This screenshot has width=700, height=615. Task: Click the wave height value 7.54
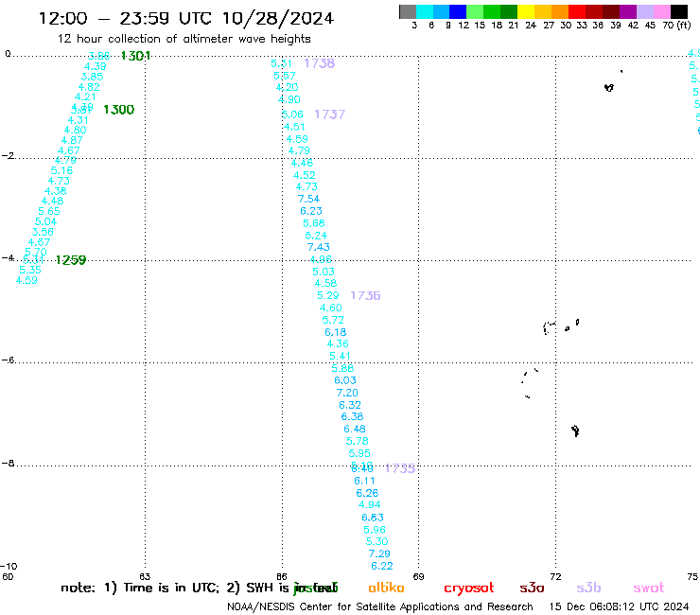pos(308,199)
